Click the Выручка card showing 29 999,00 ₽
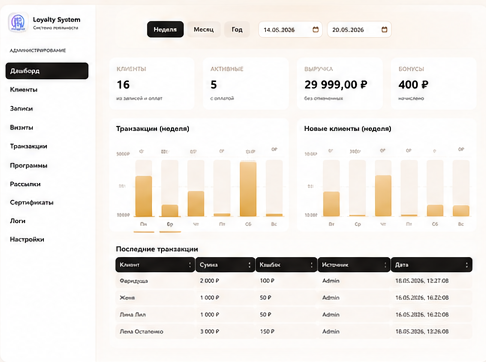The width and height of the screenshot is (486, 362). point(340,84)
